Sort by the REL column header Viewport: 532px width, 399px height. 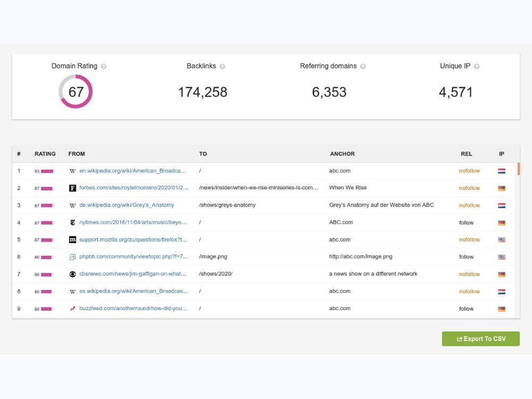[x=467, y=154]
